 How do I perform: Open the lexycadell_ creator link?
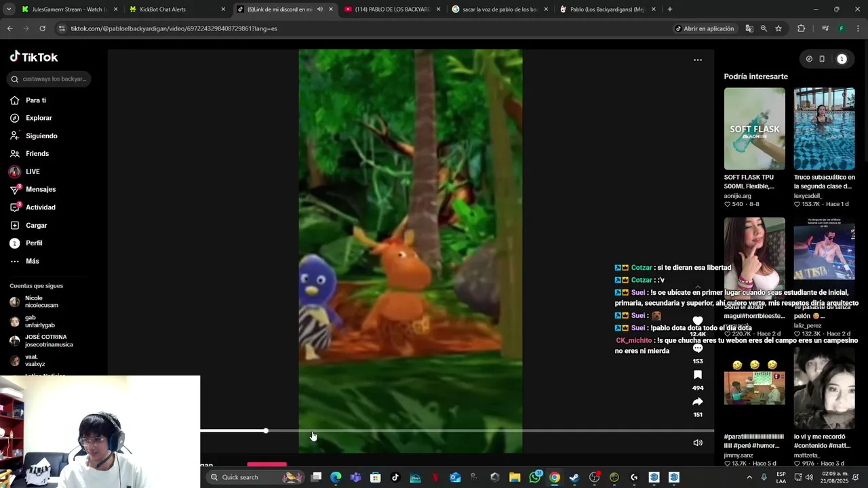coord(808,196)
